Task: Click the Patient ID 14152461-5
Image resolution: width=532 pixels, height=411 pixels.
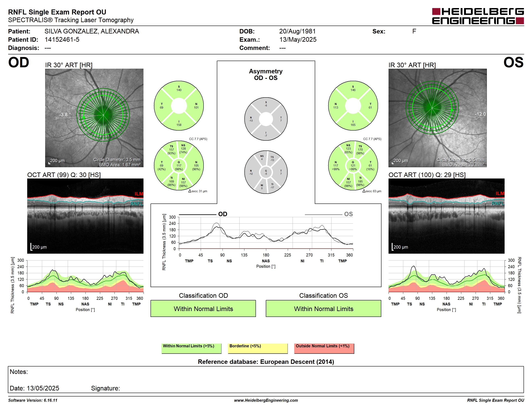Action: [62, 39]
